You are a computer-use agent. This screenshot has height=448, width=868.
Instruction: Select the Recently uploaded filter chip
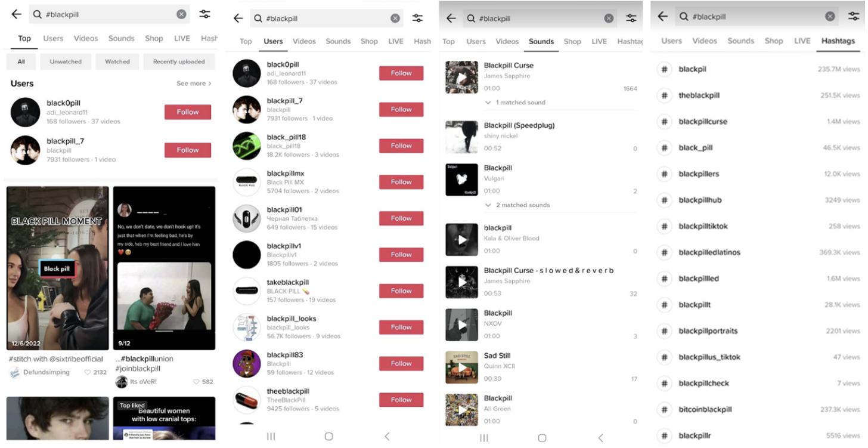[x=179, y=61]
